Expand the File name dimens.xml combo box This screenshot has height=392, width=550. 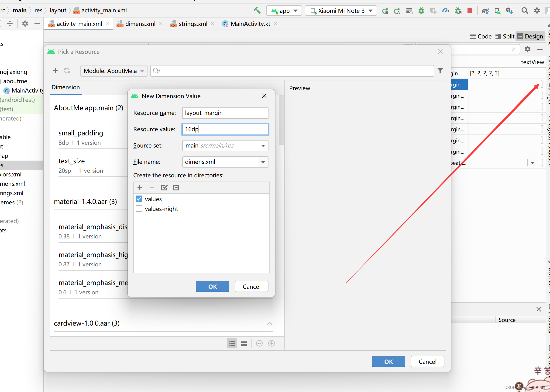tap(263, 162)
